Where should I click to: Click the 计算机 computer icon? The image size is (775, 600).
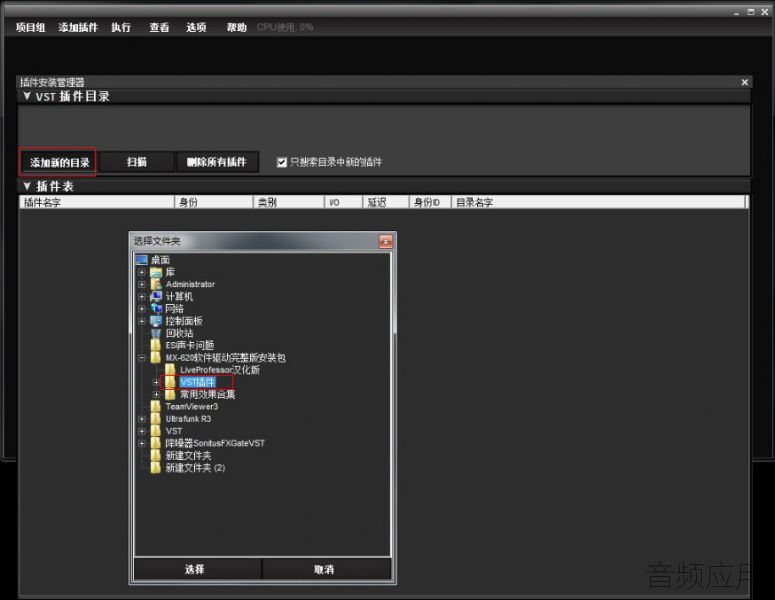[x=156, y=297]
